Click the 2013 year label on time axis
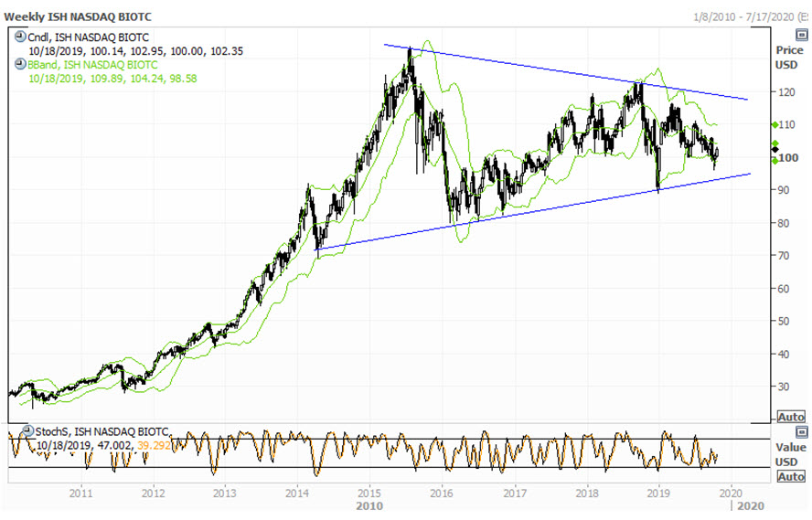This screenshot has width=812, height=520. [x=225, y=493]
